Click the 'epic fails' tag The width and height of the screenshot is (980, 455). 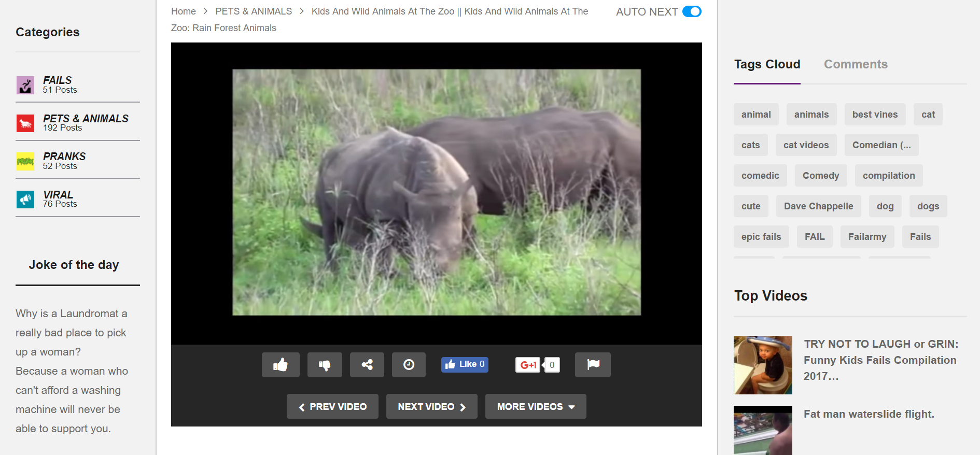[761, 237]
